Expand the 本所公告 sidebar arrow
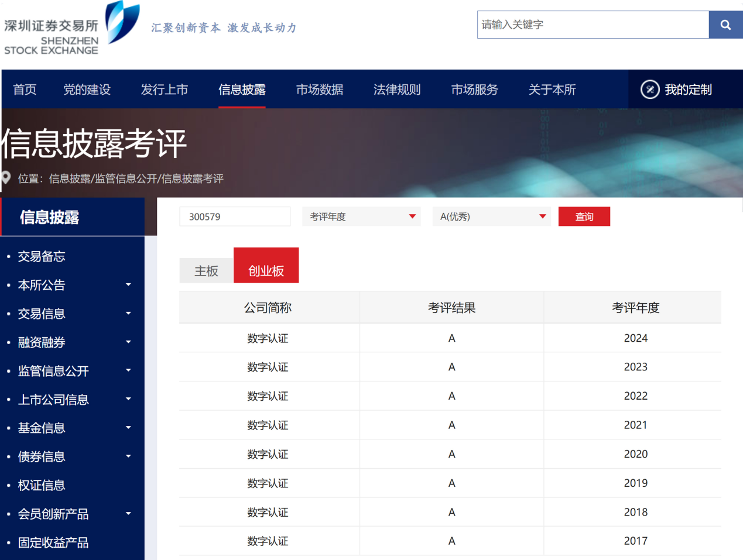Screen dimensions: 743x560 [x=128, y=285]
